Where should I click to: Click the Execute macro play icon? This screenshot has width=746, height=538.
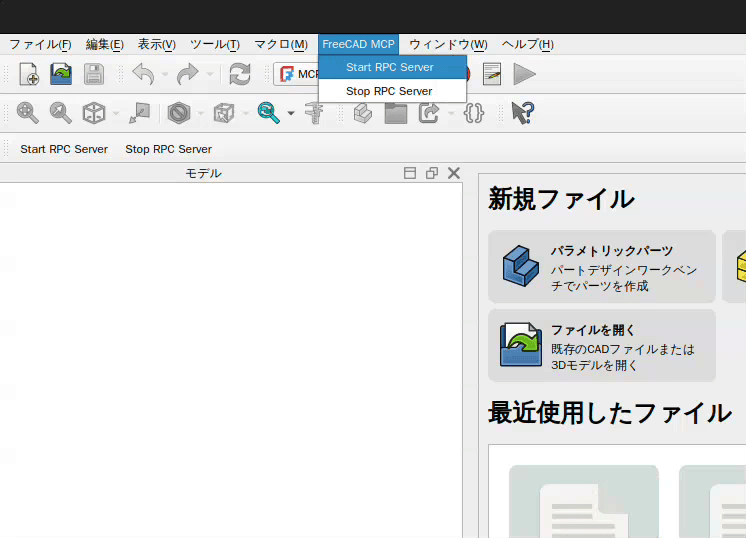pos(524,74)
